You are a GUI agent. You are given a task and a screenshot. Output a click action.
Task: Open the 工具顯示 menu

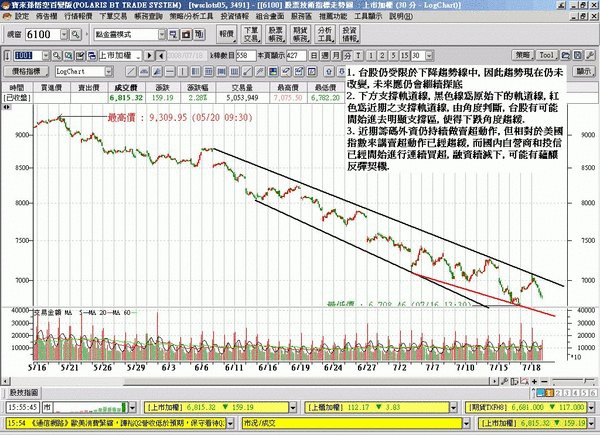(x=368, y=16)
